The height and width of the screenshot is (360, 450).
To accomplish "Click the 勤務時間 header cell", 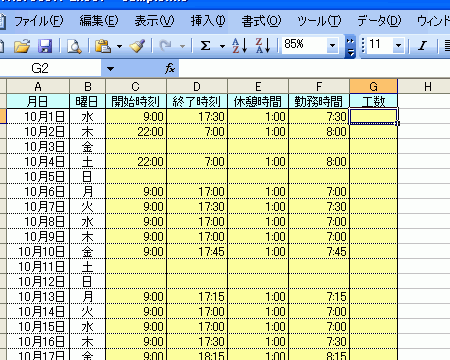I will tap(319, 101).
